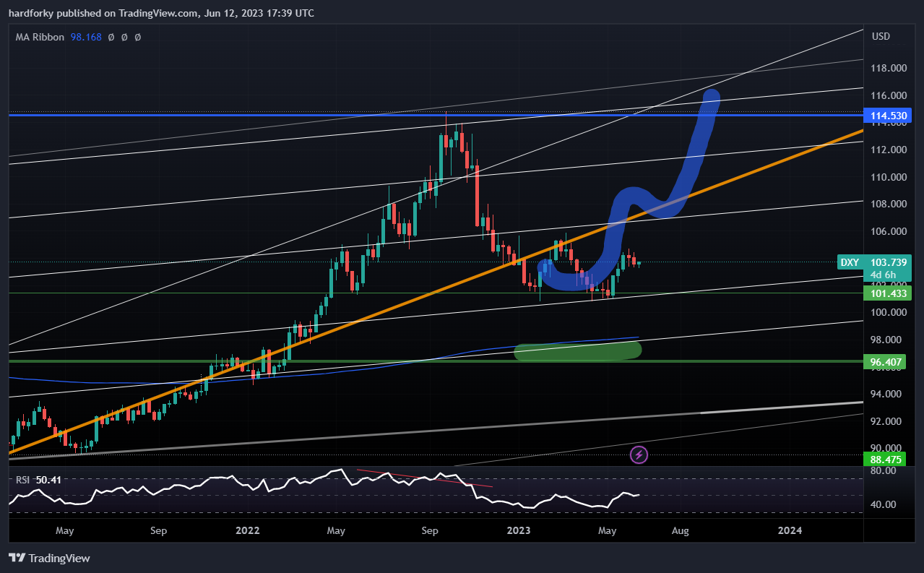
Task: Click the MA Ribbon value 98.168
Action: point(85,37)
